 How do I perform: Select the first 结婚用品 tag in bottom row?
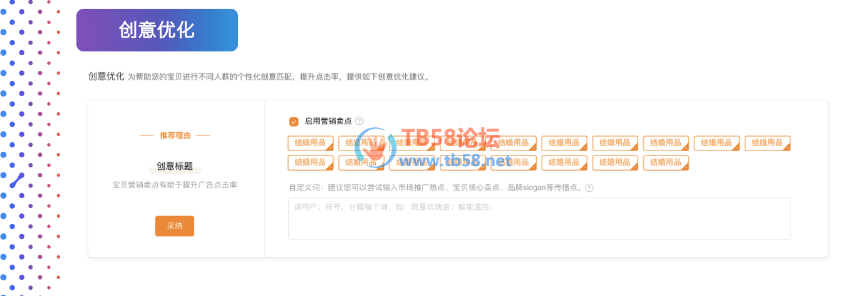(311, 162)
